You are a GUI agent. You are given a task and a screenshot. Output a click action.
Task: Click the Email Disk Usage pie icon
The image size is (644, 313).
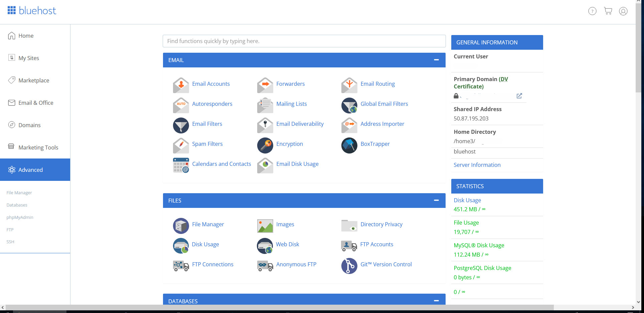(265, 165)
